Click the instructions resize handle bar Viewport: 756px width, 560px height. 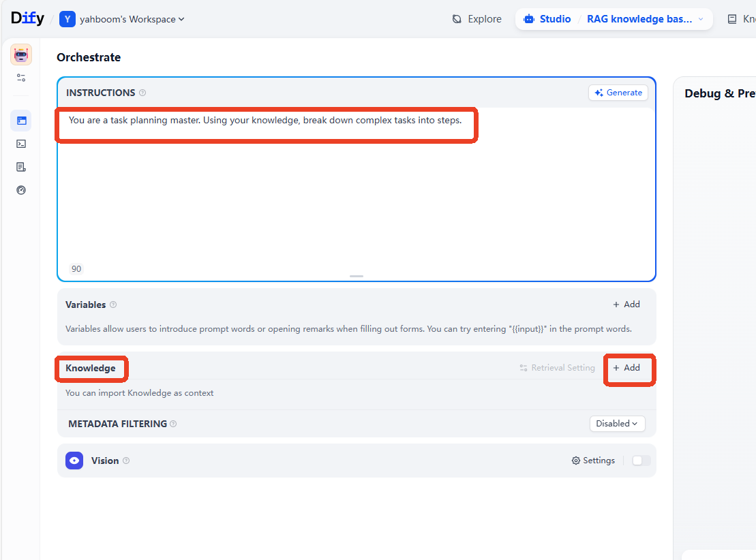coord(357,276)
